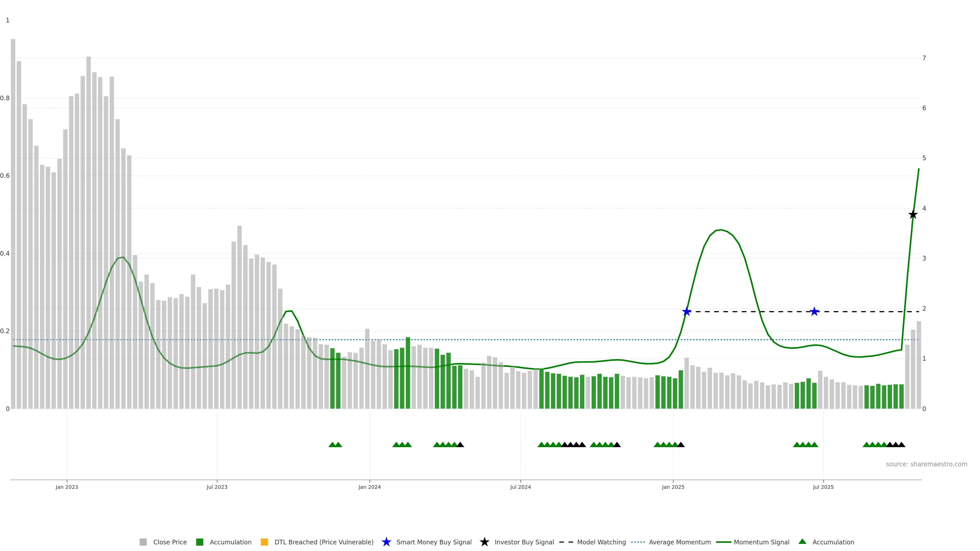Hide the Model Watching legend series
The image size is (980, 551).
[x=601, y=542]
